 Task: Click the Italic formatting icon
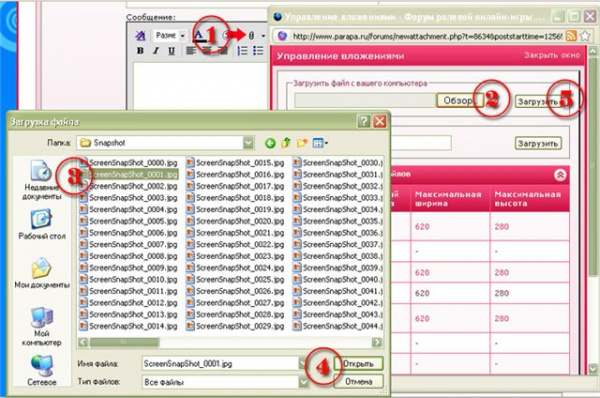point(156,51)
